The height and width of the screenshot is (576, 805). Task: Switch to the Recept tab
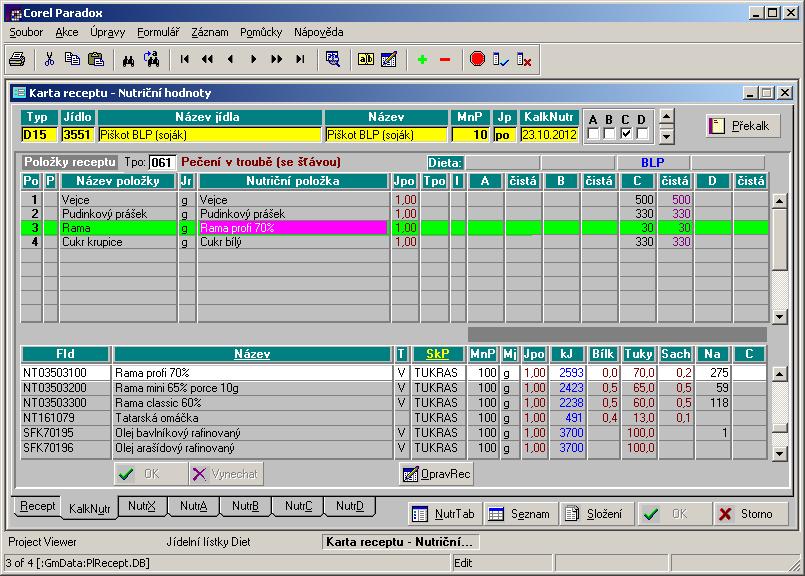(x=37, y=506)
